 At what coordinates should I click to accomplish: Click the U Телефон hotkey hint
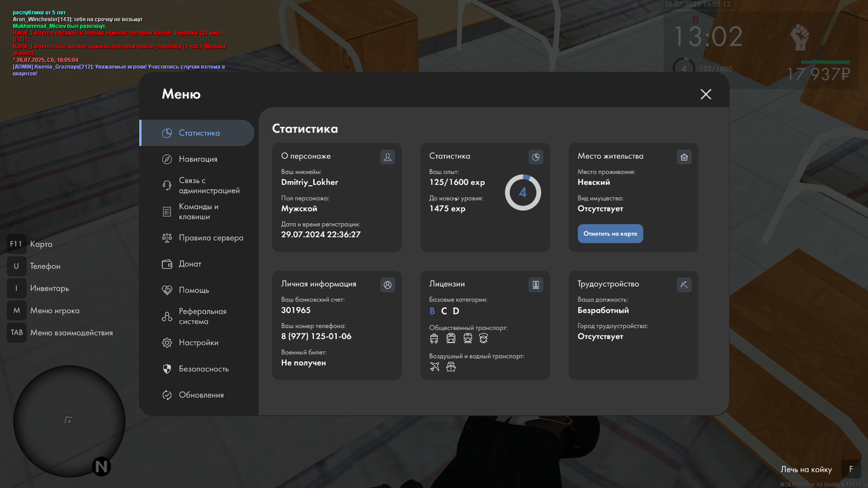coord(34,266)
